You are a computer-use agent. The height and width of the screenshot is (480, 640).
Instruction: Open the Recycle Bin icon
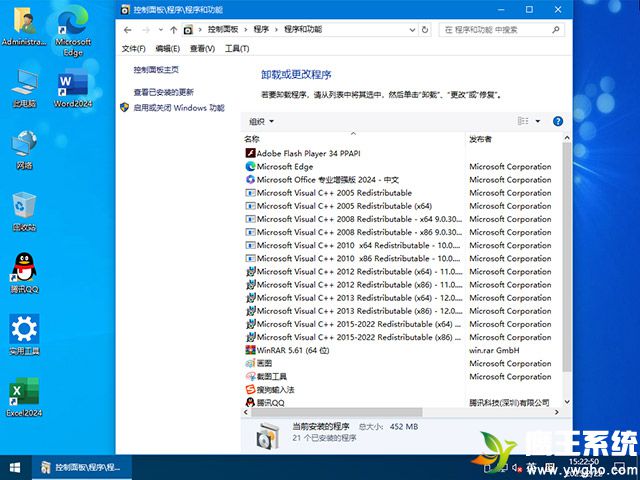click(24, 211)
